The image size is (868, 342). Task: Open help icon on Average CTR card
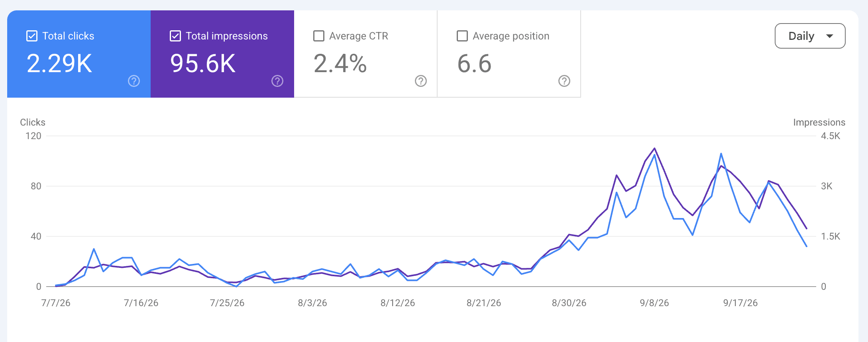point(421,81)
